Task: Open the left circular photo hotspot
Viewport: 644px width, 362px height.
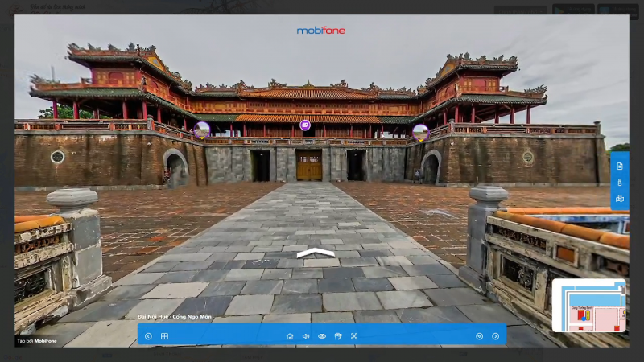Action: click(201, 130)
